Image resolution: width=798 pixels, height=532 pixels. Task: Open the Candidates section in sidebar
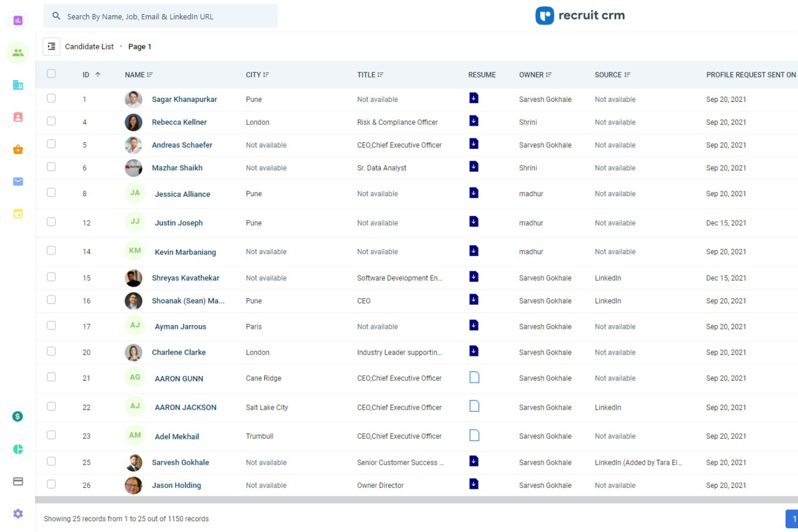pos(18,53)
